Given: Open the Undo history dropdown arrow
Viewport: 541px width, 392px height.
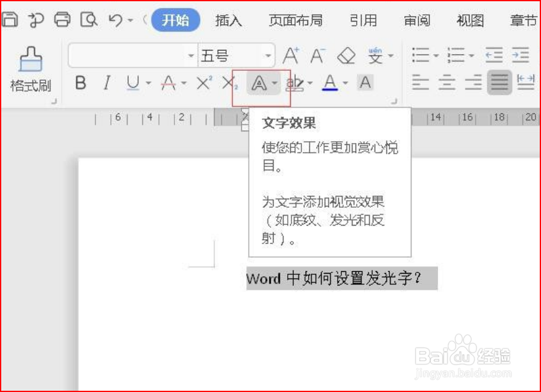Looking at the screenshot, I should [131, 20].
